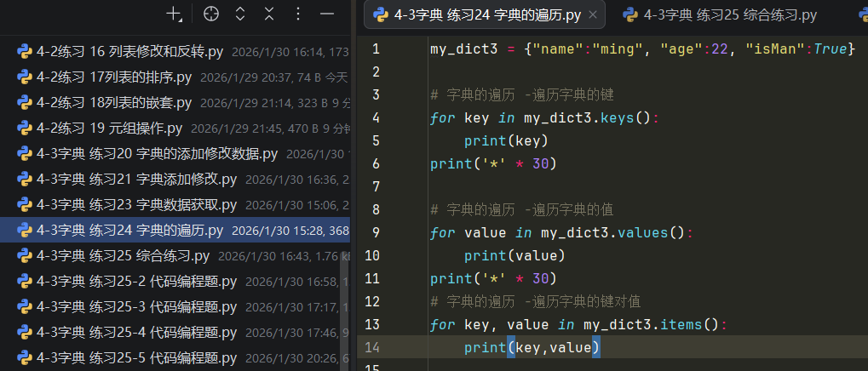Screen dimensions: 868x371
Task: Click Python icon of 练习21 字典添加修改.py
Action: pyautogui.click(x=24, y=180)
